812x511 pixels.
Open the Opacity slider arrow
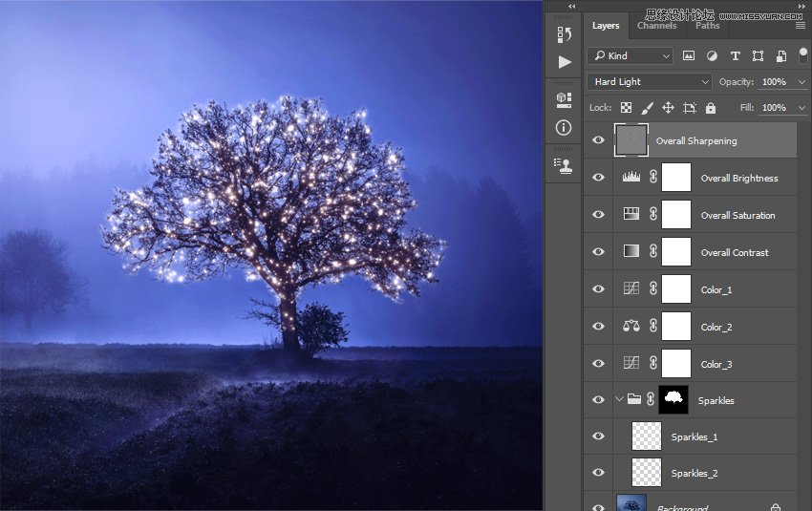801,82
